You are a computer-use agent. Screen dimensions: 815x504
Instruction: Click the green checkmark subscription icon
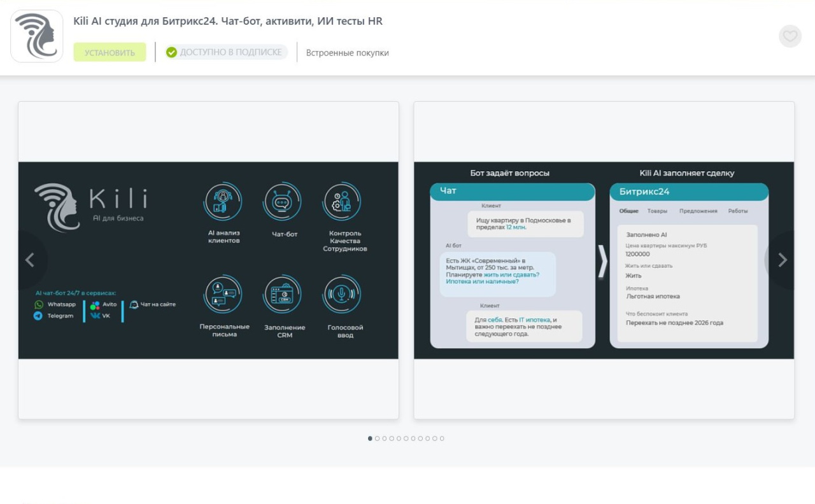[x=171, y=52]
